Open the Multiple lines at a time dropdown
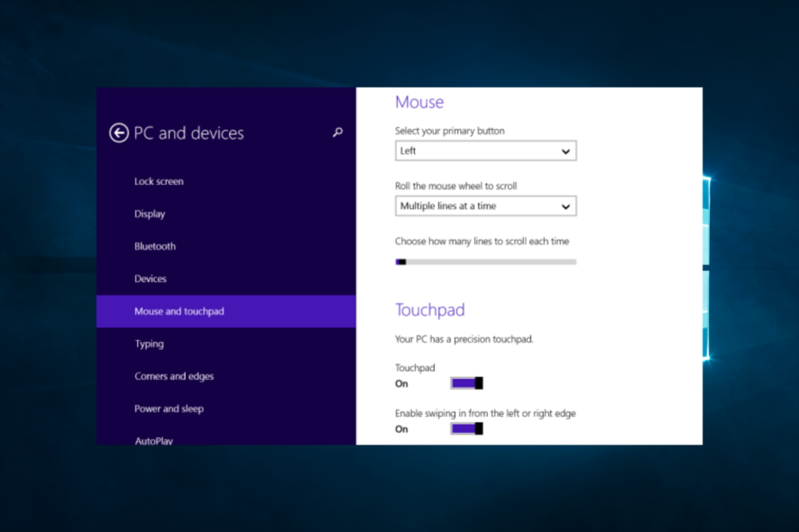The height and width of the screenshot is (532, 799). click(485, 206)
